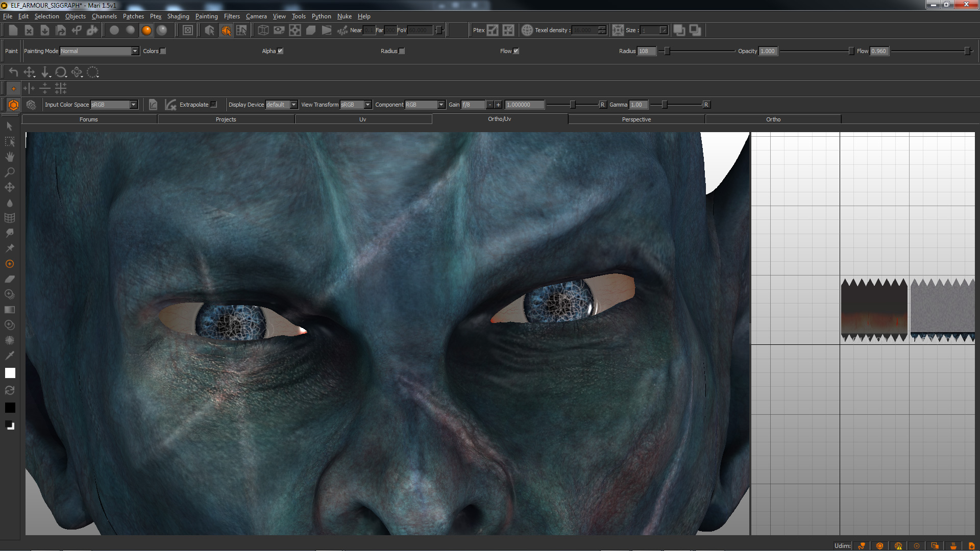Reset colors to default black and white
980x551 pixels.
click(10, 425)
